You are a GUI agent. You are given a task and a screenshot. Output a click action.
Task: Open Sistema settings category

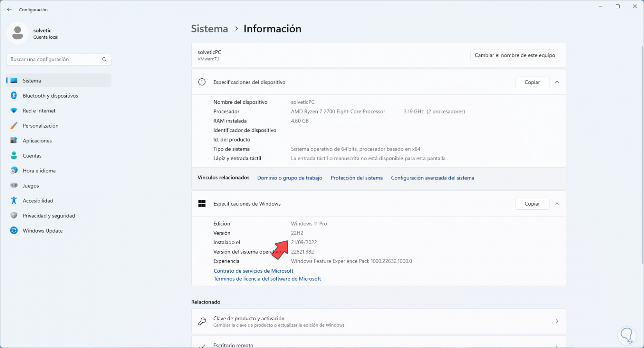[59, 80]
